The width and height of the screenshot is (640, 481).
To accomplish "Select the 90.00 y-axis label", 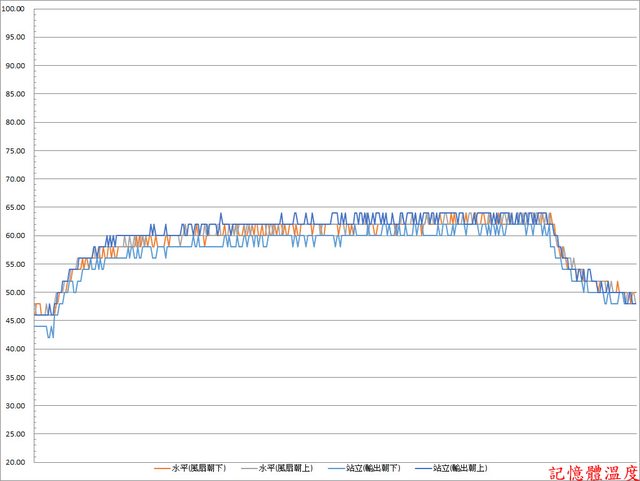I will pyautogui.click(x=16, y=66).
